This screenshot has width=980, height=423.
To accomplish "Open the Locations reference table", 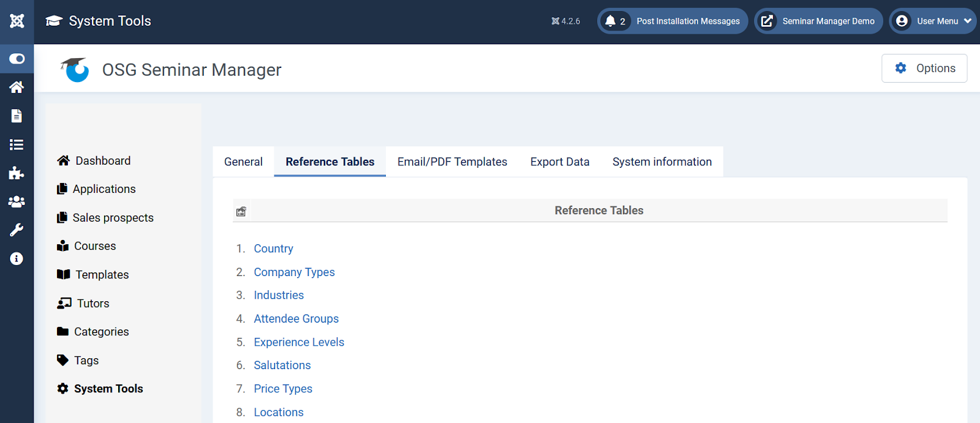I will [x=279, y=412].
